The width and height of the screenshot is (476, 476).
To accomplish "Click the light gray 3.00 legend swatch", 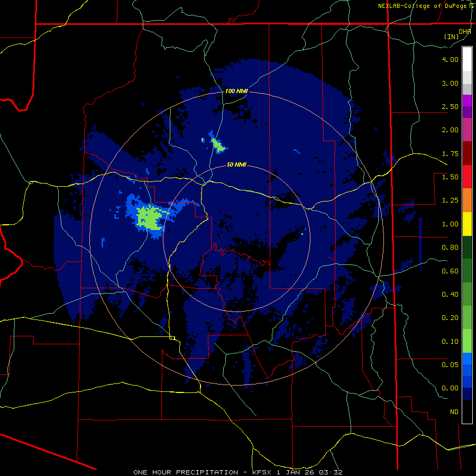I will tap(467, 77).
